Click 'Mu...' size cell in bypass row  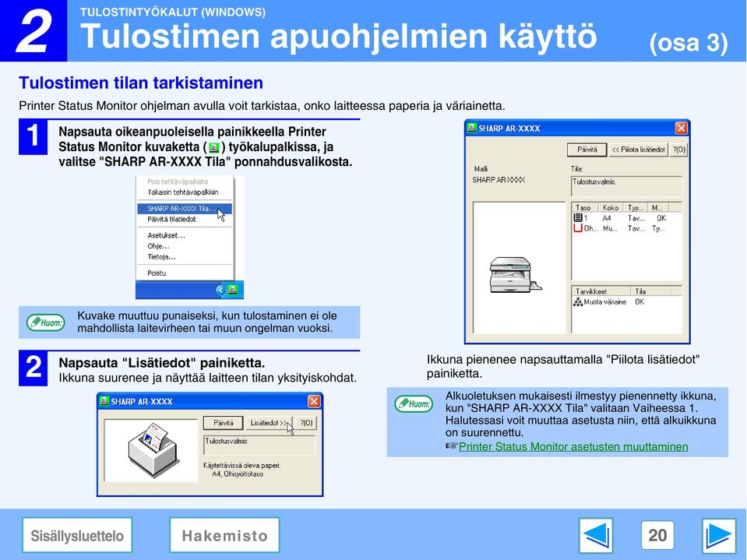[x=610, y=228]
